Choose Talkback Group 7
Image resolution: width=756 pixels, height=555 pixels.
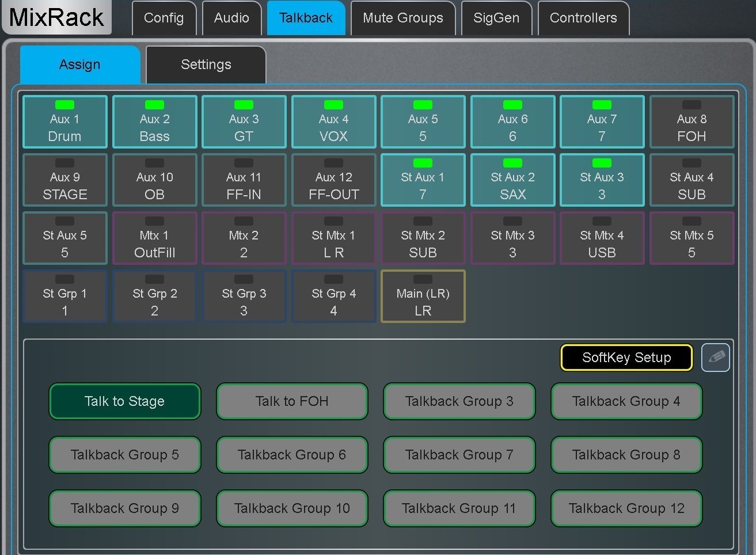tap(459, 455)
